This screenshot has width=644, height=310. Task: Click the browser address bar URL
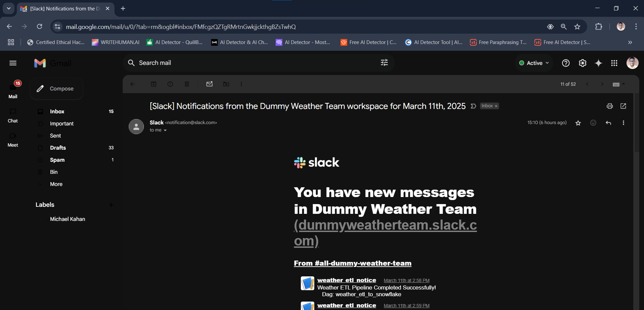[x=181, y=27]
